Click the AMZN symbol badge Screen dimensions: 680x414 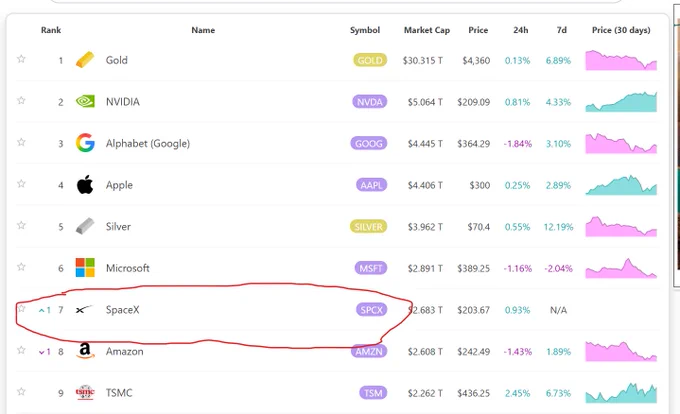369,352
